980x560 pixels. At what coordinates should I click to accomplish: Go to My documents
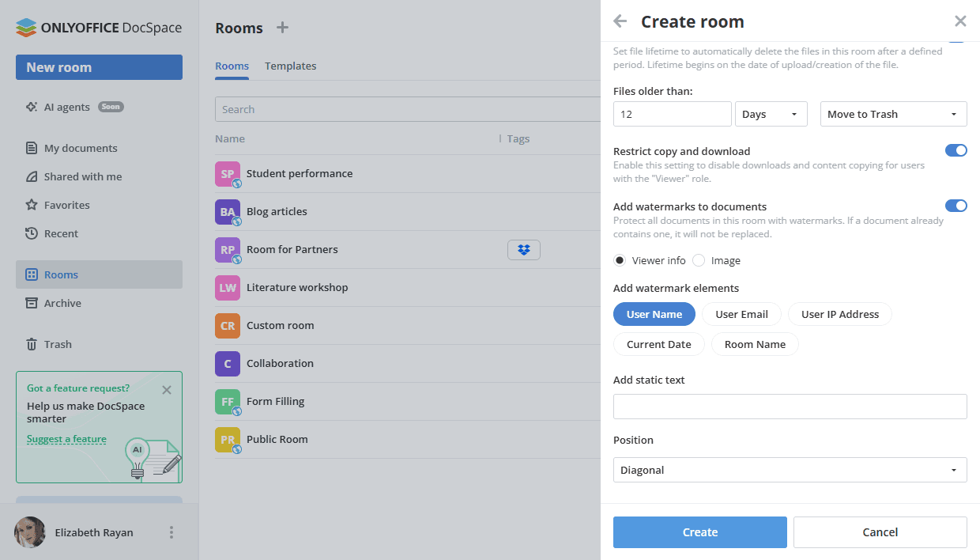[80, 148]
